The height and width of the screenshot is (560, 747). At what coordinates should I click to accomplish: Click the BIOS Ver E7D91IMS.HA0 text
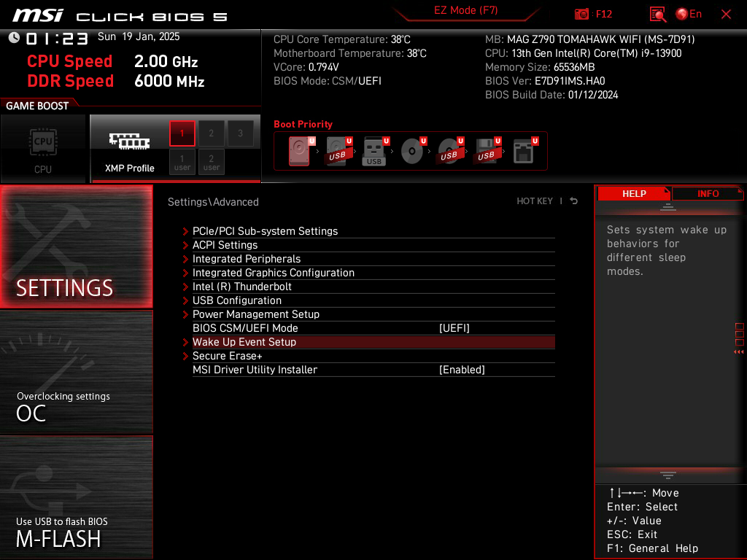click(x=545, y=81)
